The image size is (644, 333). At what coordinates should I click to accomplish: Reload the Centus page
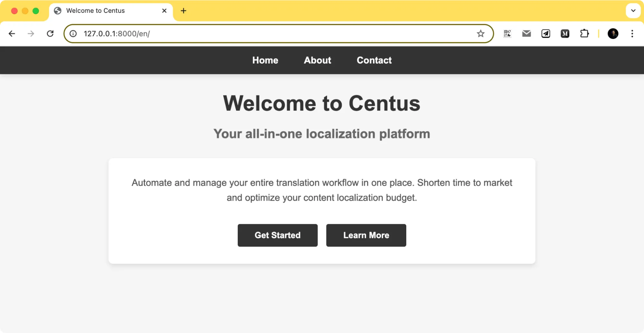50,33
